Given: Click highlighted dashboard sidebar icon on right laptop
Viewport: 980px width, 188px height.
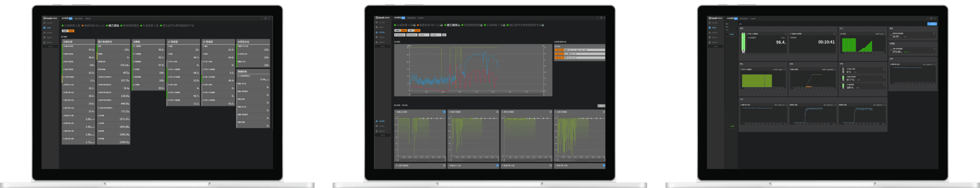Looking at the screenshot, I should (709, 28).
